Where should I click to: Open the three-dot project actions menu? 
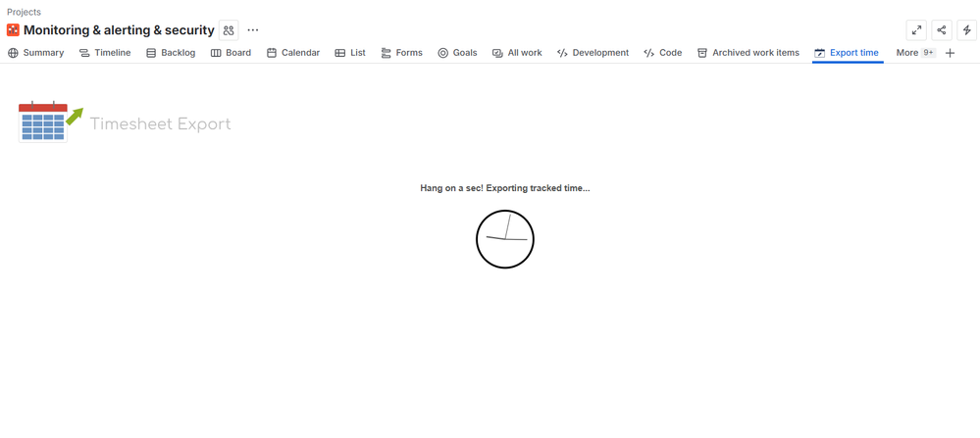(253, 30)
